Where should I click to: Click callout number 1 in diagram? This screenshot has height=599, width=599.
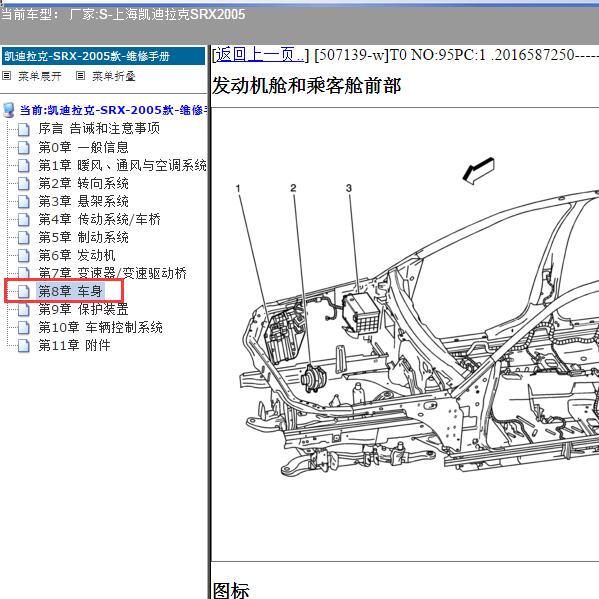[238, 188]
